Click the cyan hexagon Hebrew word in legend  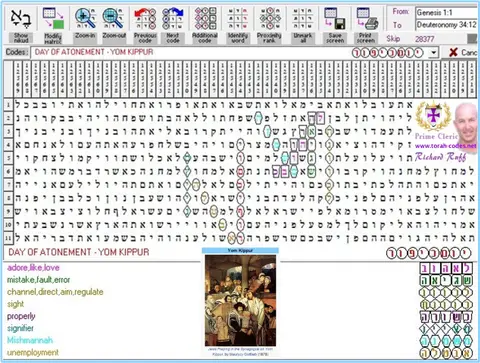(447, 341)
